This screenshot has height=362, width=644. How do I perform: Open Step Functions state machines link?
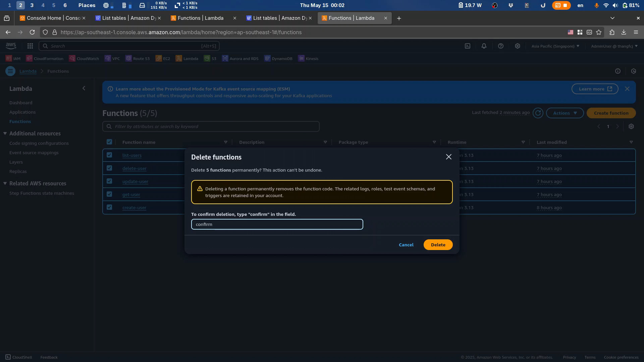click(42, 193)
